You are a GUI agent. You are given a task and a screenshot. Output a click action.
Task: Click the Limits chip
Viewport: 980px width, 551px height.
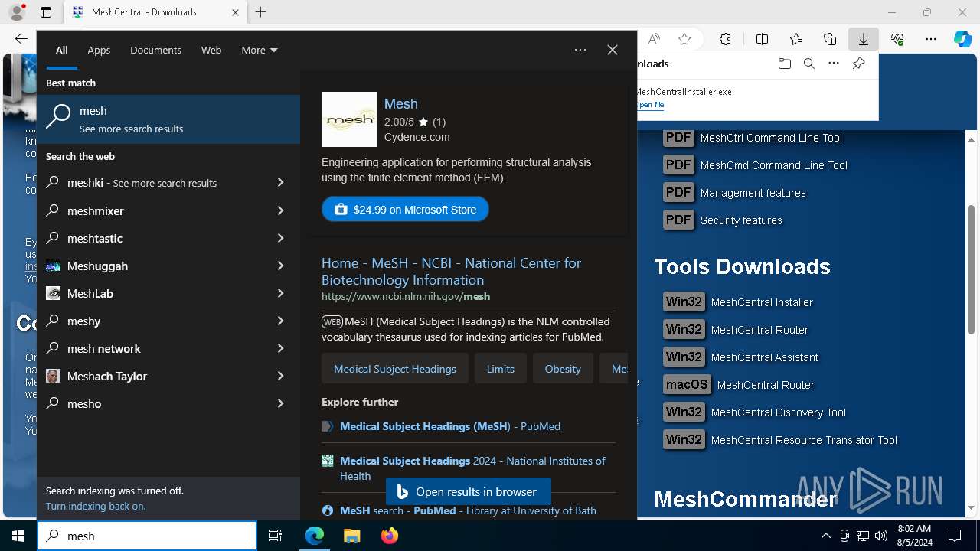(x=501, y=369)
